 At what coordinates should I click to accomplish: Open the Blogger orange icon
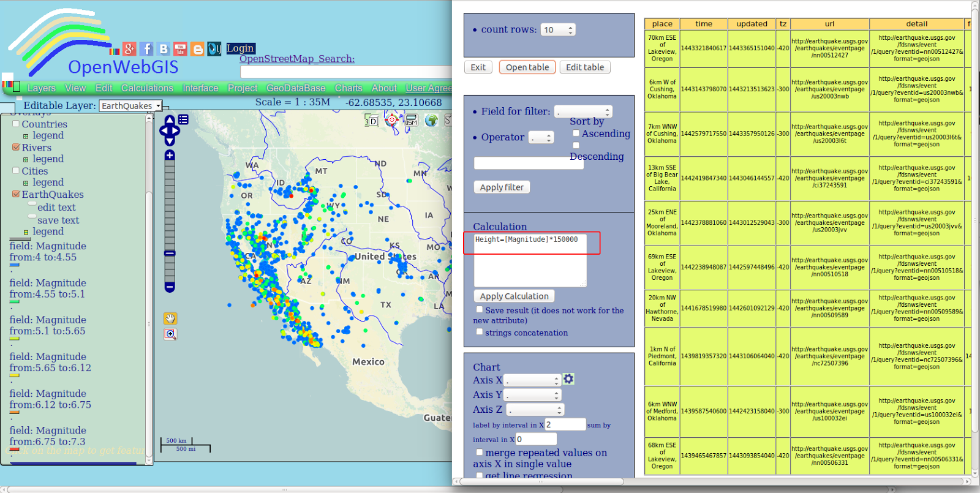[197, 49]
